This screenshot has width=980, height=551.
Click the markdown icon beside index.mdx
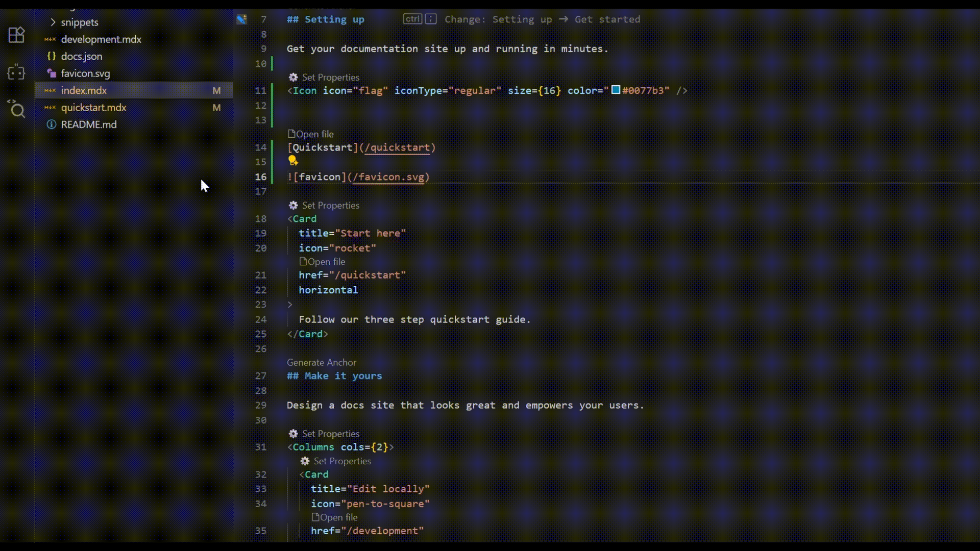pos(50,90)
